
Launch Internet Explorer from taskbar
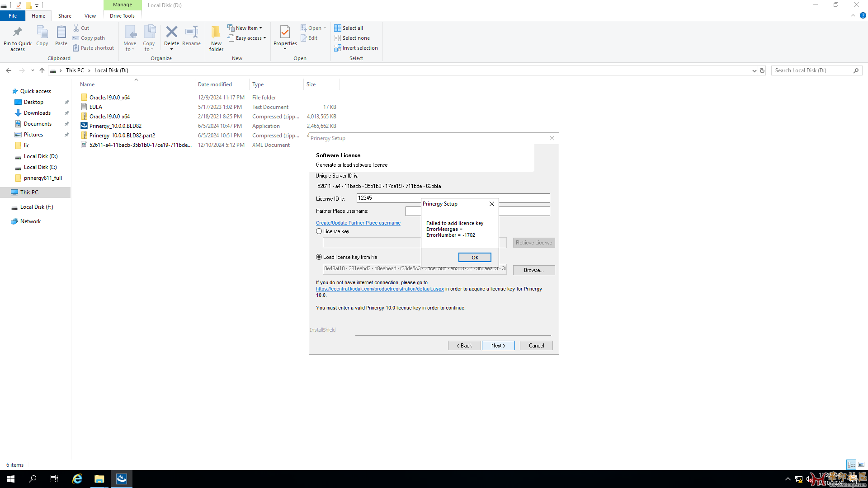pos(77,479)
